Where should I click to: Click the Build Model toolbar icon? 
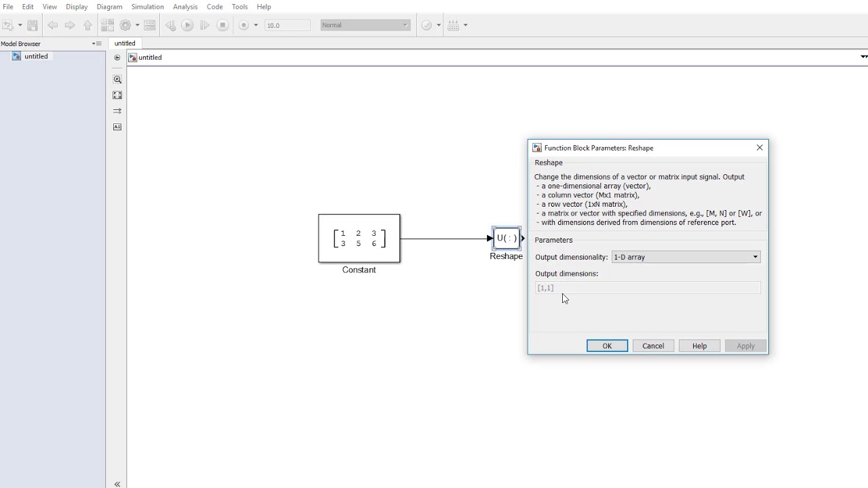(x=454, y=25)
